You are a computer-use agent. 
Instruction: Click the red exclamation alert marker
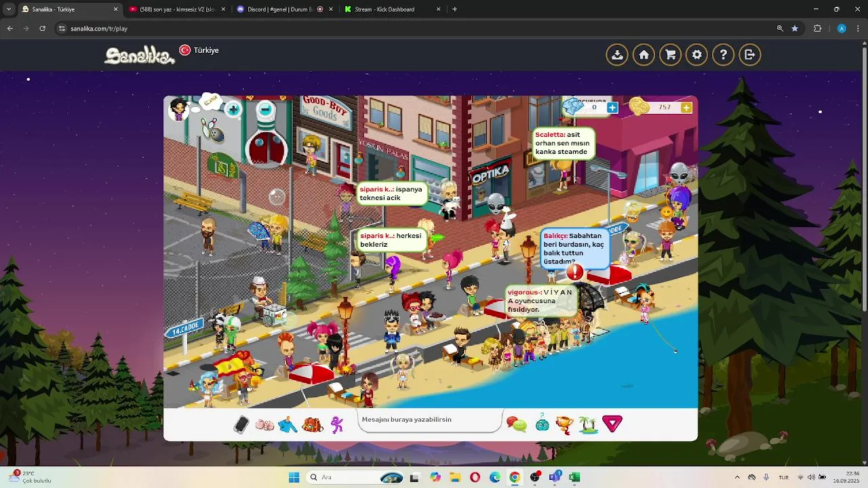575,272
